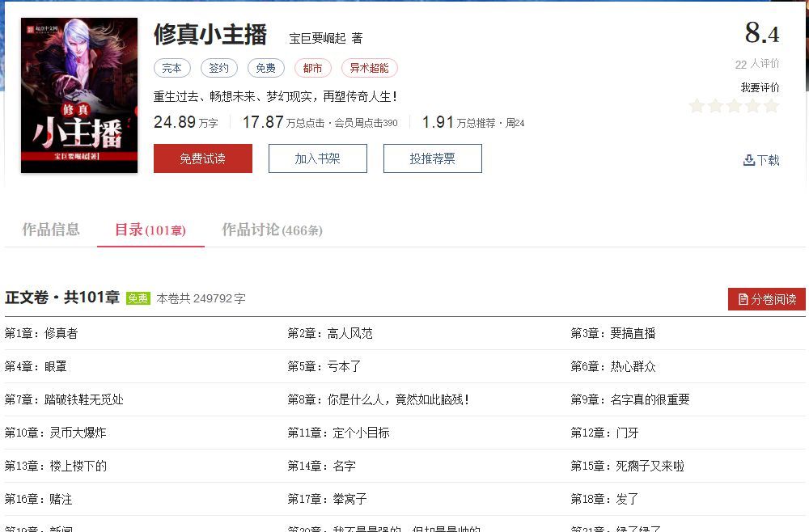Click the 修真小主播 book cover
The image size is (809, 532).
(79, 95)
